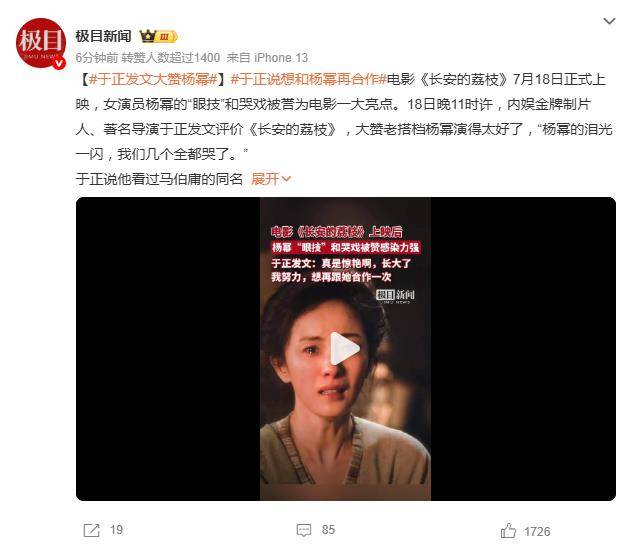
Task: Open the comments bubble icon
Action: pos(304,530)
